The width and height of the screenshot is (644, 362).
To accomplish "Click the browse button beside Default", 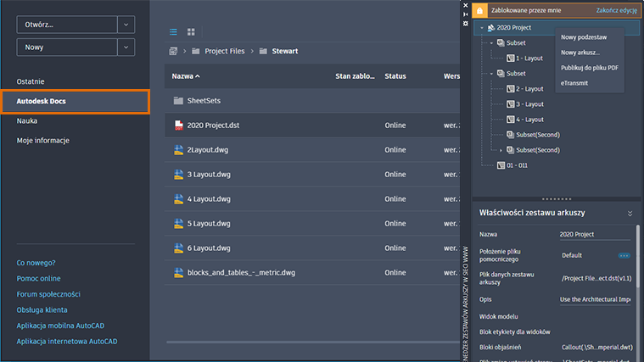I will point(624,255).
